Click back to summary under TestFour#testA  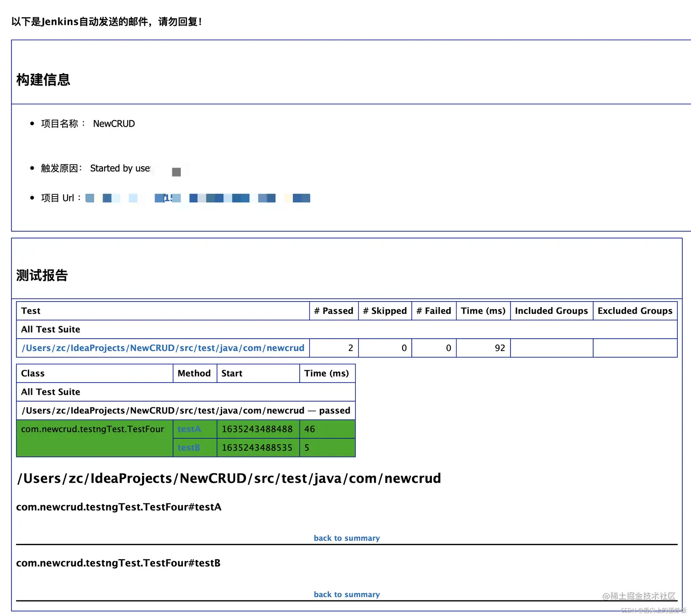tap(347, 538)
